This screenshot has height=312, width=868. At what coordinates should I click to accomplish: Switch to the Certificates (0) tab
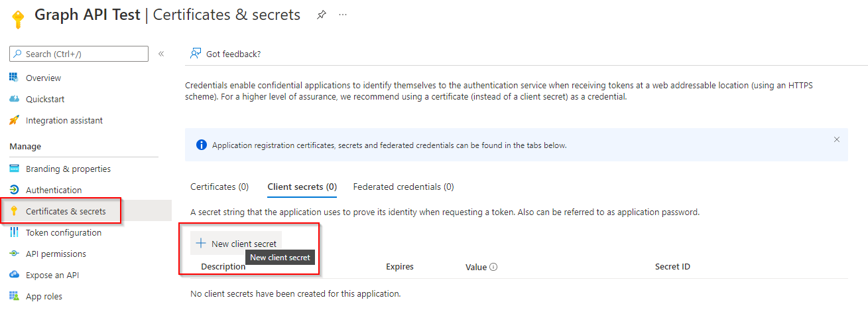click(x=219, y=187)
